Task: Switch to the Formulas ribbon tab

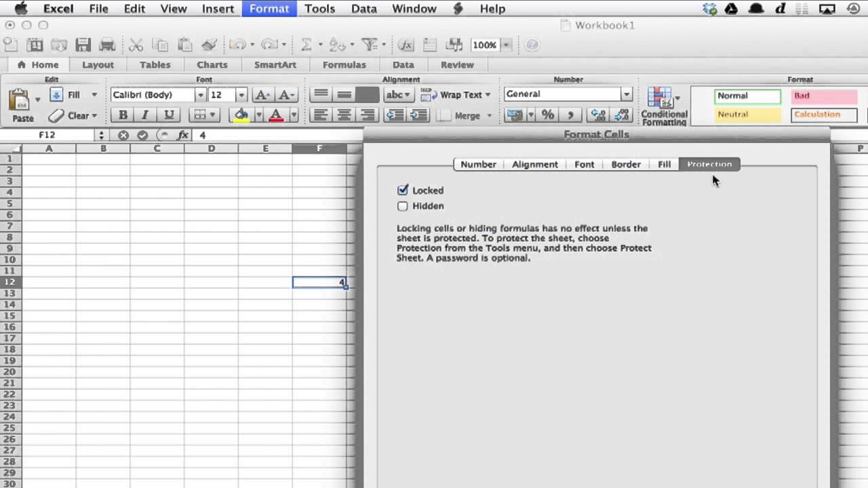Action: click(x=344, y=65)
